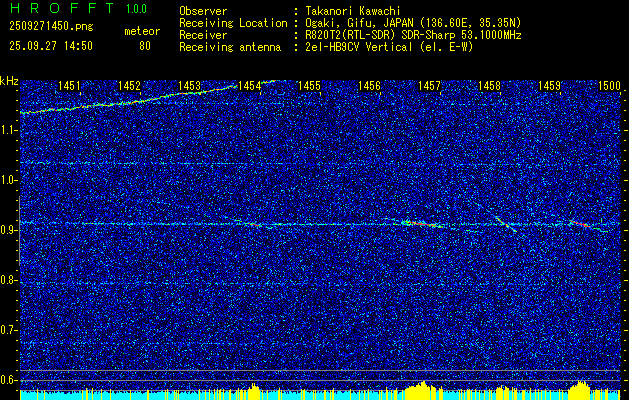Click the yellow power peak below 1457
The image size is (629, 400).
pos(422,390)
